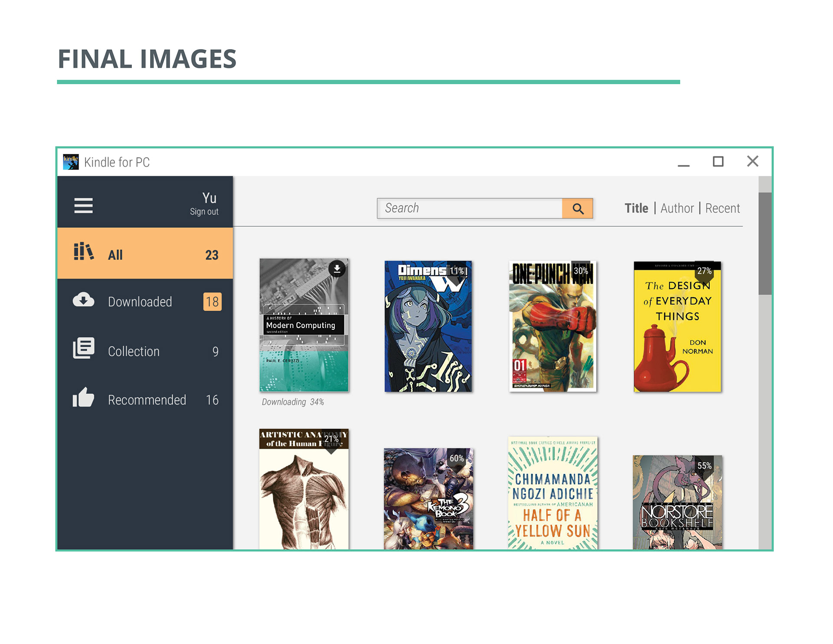Screen dimensions: 833x644
Task: Click the Yu account name
Action: (x=209, y=198)
